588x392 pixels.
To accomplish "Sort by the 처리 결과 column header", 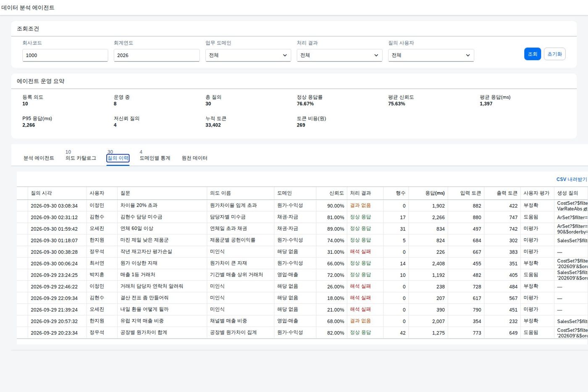I will [365, 193].
